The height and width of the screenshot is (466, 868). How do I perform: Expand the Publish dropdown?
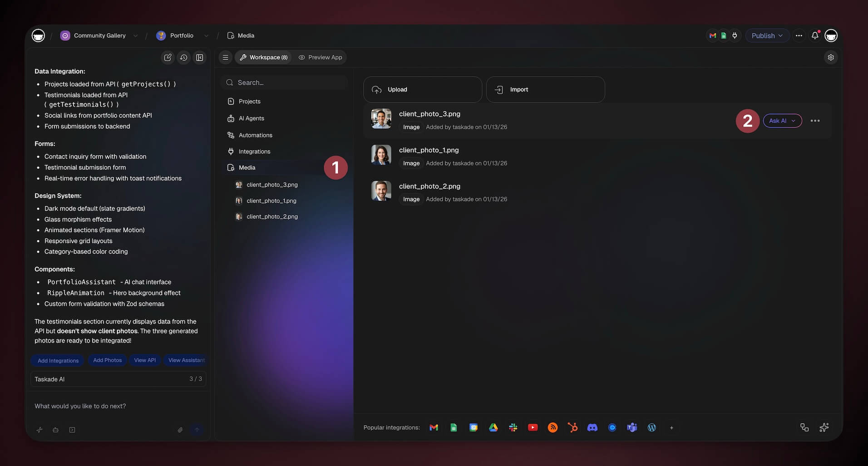pos(767,35)
